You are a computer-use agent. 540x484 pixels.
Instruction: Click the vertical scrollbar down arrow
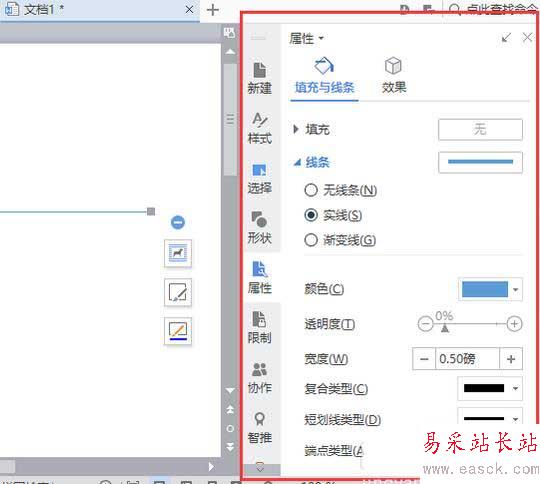click(x=230, y=390)
